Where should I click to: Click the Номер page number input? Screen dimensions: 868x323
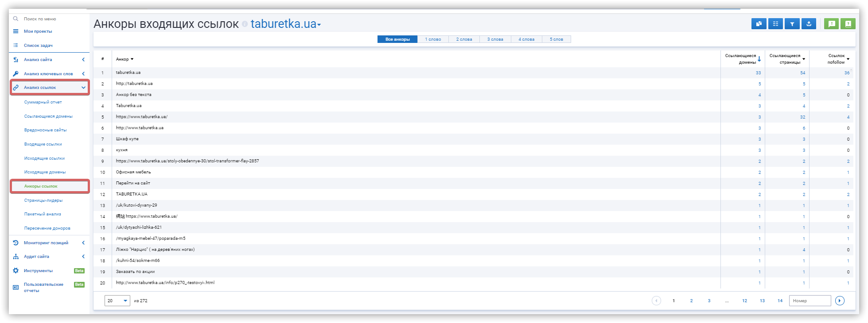(x=810, y=301)
